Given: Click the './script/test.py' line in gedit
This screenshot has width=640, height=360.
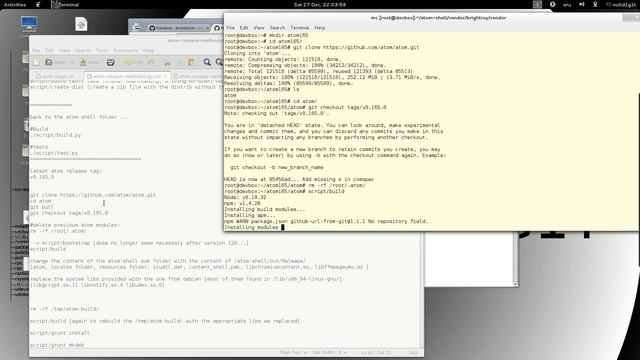Looking at the screenshot, I should coord(53,153).
